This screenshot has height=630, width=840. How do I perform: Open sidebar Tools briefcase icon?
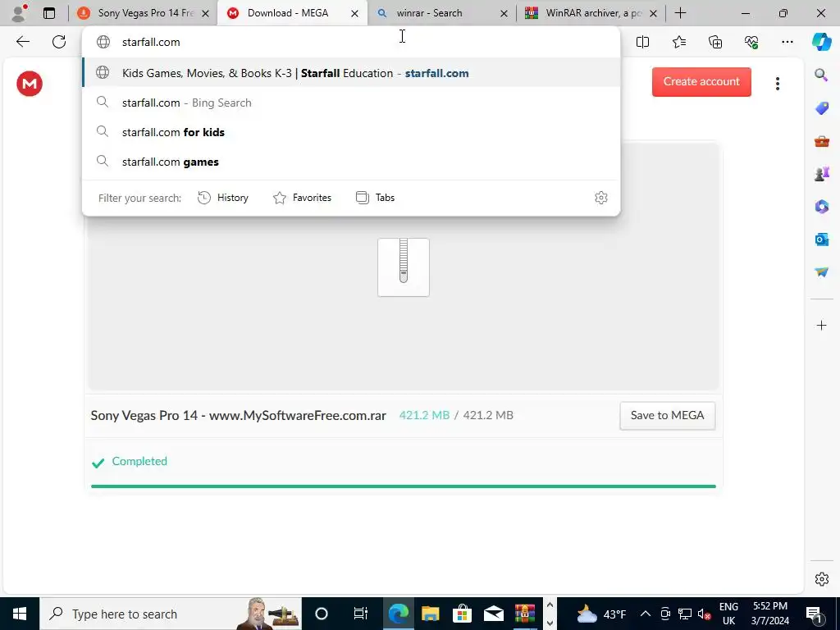coord(822,141)
